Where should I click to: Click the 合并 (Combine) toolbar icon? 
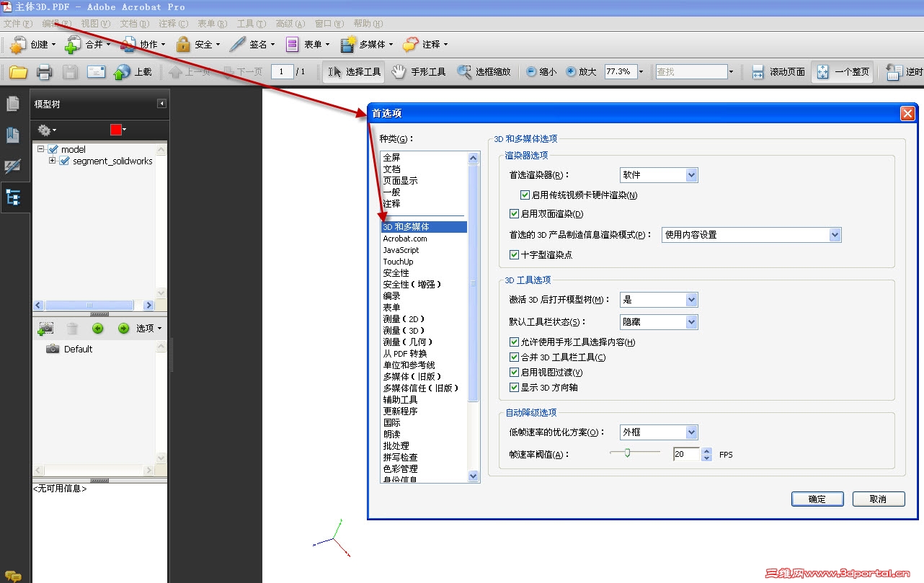[73, 45]
